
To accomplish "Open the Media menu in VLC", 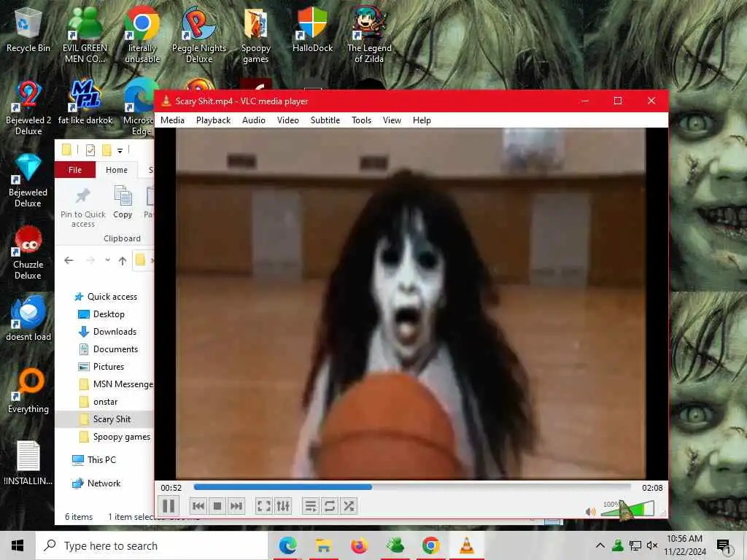I will pos(172,120).
